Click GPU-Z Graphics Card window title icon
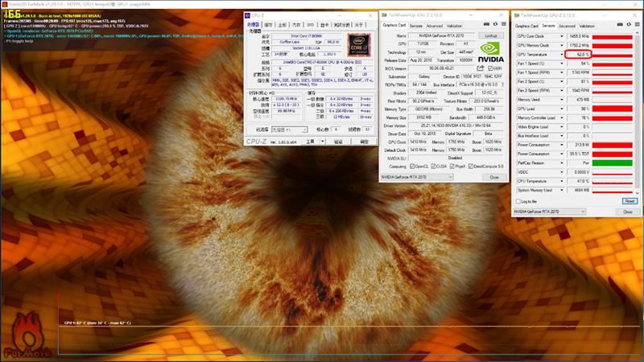644x362 pixels. point(385,15)
